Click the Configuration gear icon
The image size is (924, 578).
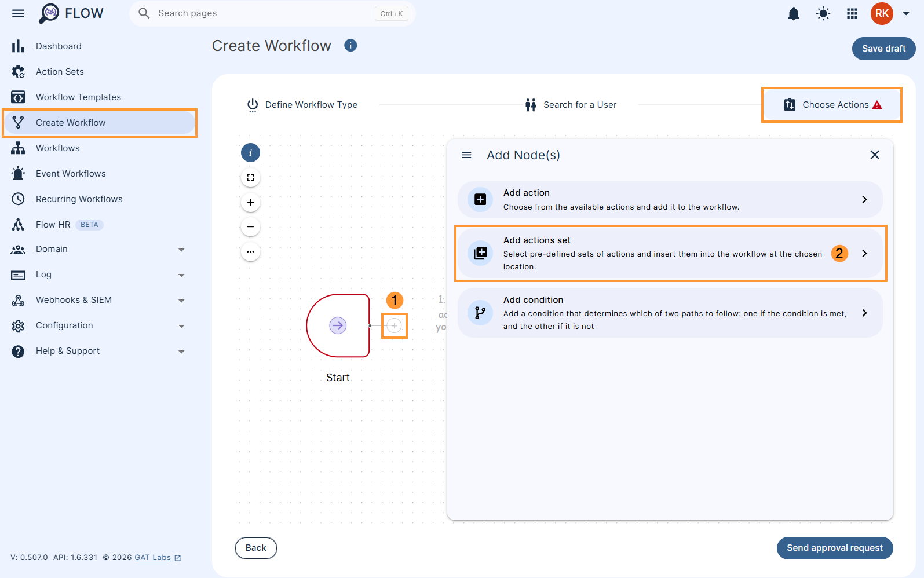pyautogui.click(x=18, y=325)
